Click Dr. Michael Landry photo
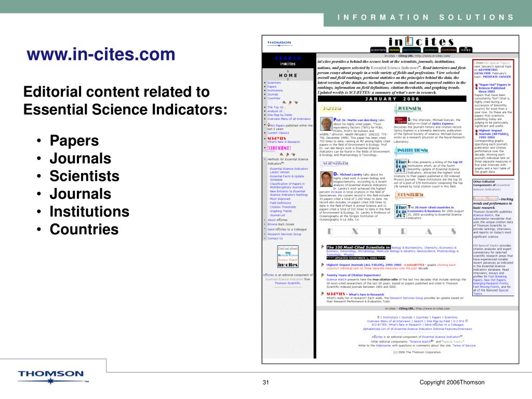This screenshot has width=532, height=399. pos(326,179)
